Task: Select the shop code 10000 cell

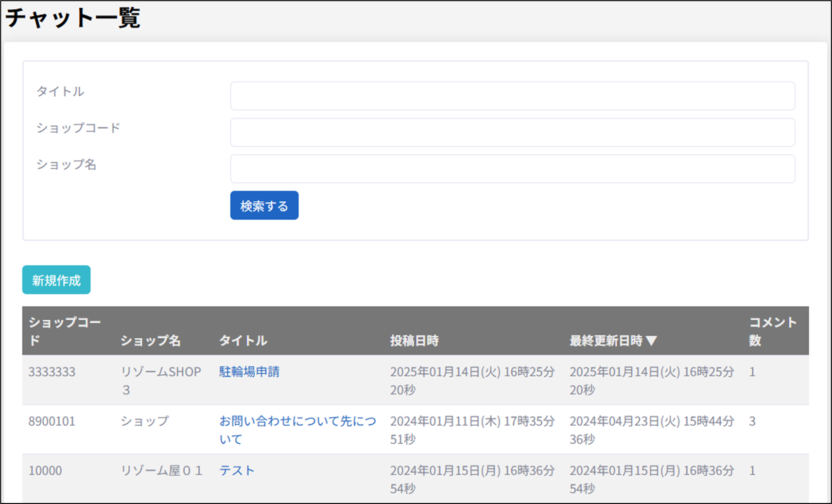Action: click(45, 470)
